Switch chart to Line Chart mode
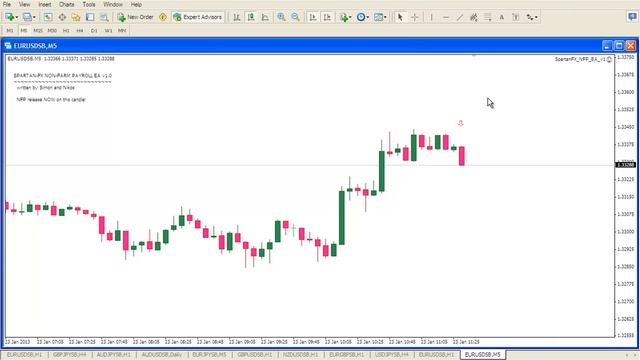640x360 pixels. [x=265, y=17]
